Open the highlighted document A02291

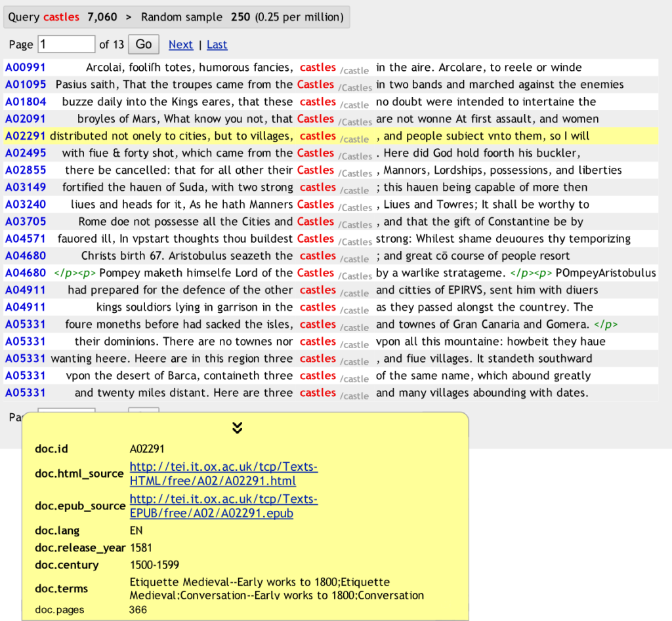[26, 136]
